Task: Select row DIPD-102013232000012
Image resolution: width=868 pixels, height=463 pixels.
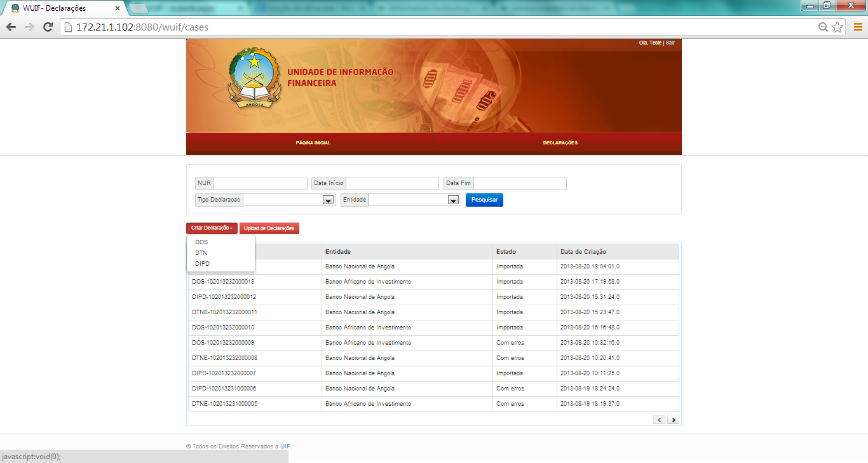Action: (433, 297)
